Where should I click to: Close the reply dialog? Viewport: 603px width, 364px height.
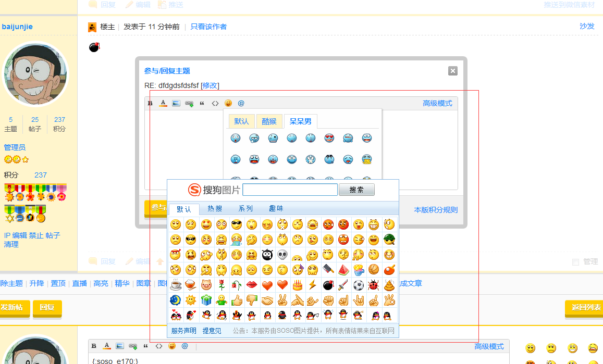tap(452, 71)
